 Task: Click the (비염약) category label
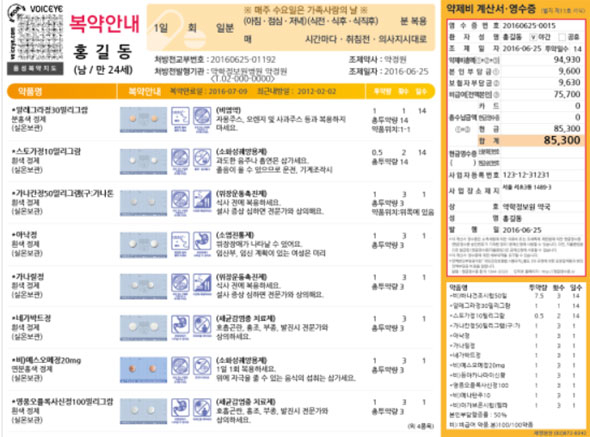(x=228, y=110)
